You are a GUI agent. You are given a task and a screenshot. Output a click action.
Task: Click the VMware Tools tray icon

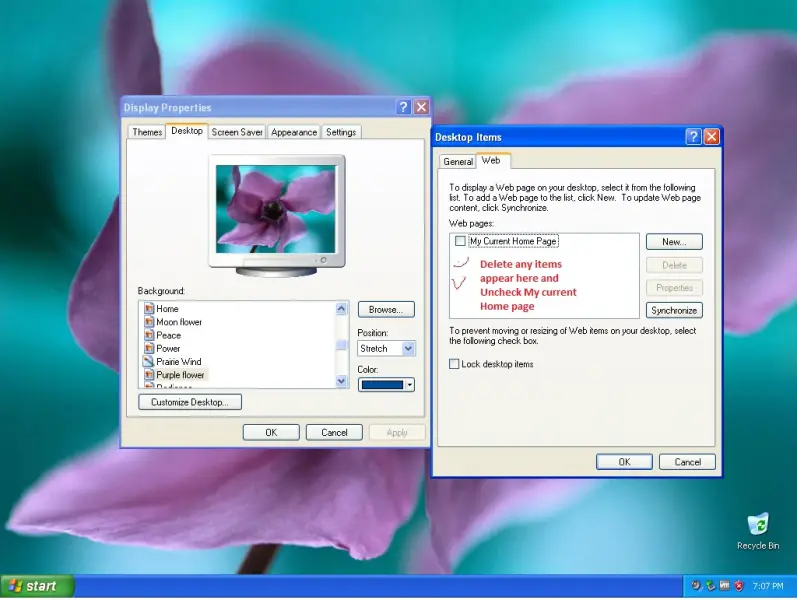coord(724,586)
